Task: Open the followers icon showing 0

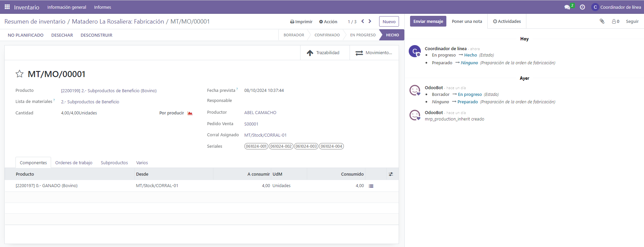Action: pyautogui.click(x=615, y=21)
